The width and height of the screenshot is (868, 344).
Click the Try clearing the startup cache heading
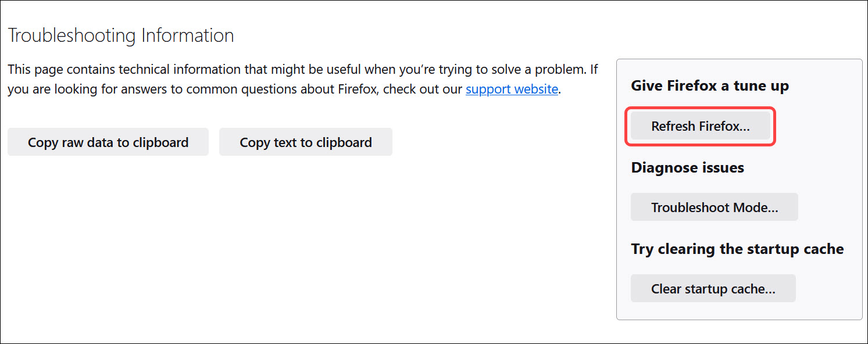coord(737,249)
